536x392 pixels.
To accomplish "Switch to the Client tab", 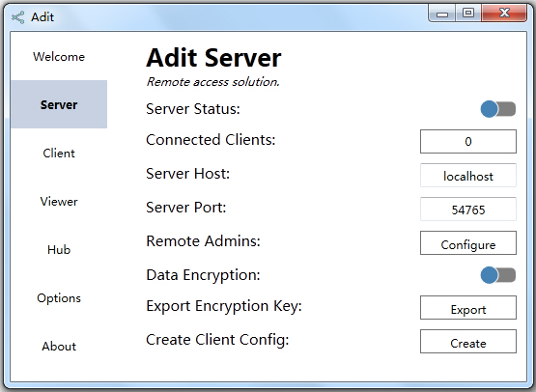I will 59,153.
